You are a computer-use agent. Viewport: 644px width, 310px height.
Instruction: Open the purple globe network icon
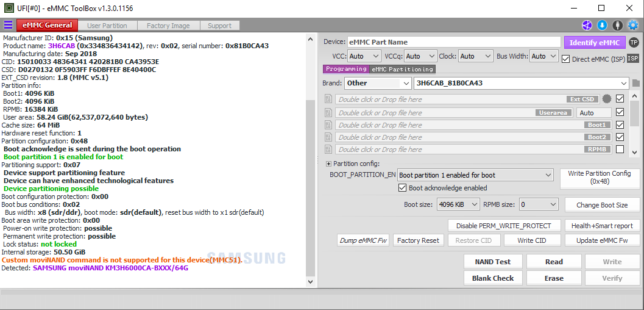pyautogui.click(x=587, y=26)
